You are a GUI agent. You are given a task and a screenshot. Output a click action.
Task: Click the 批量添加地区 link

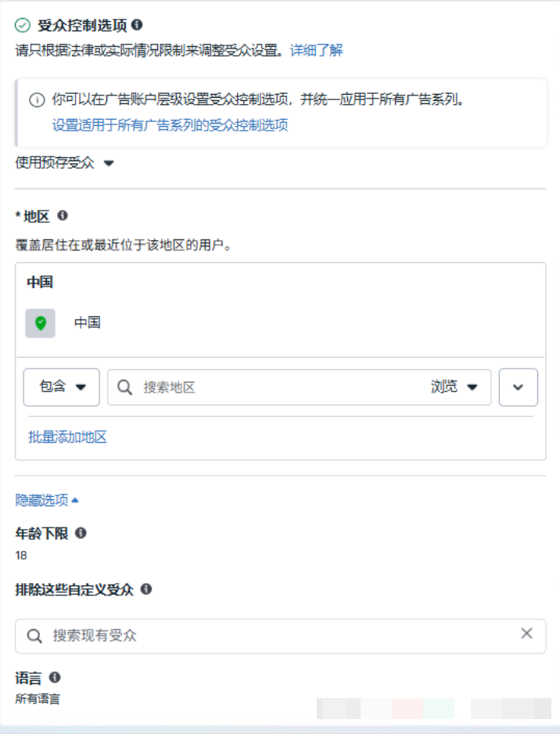click(67, 437)
